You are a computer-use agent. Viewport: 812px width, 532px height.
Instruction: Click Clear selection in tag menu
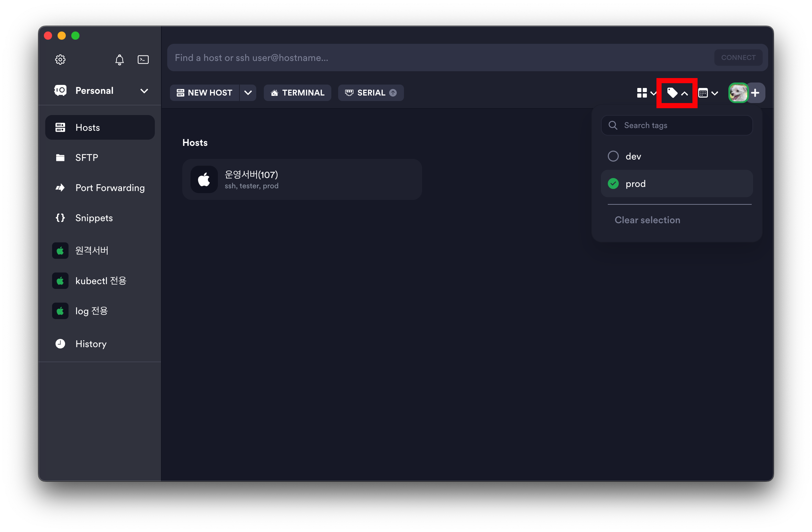(x=647, y=220)
